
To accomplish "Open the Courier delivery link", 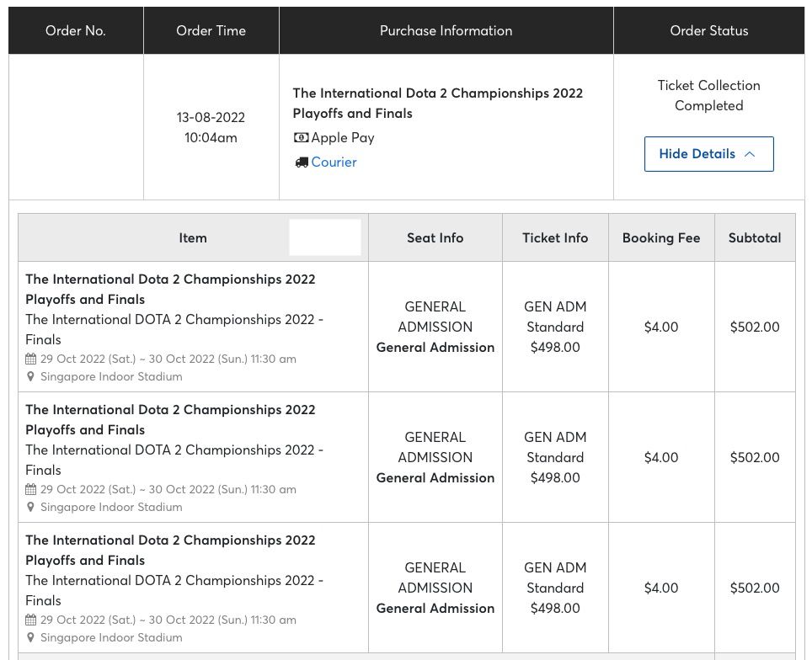I will click(x=334, y=162).
